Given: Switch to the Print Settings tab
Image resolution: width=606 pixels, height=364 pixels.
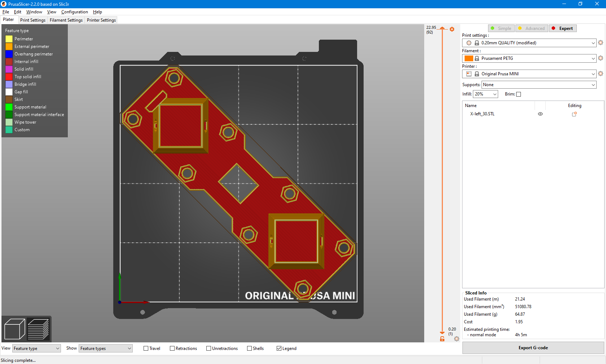Looking at the screenshot, I should pos(33,20).
